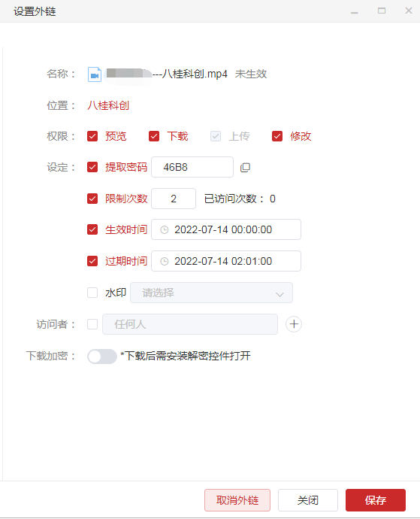
Task: Open the 八桂科创 location link
Action: tap(108, 105)
